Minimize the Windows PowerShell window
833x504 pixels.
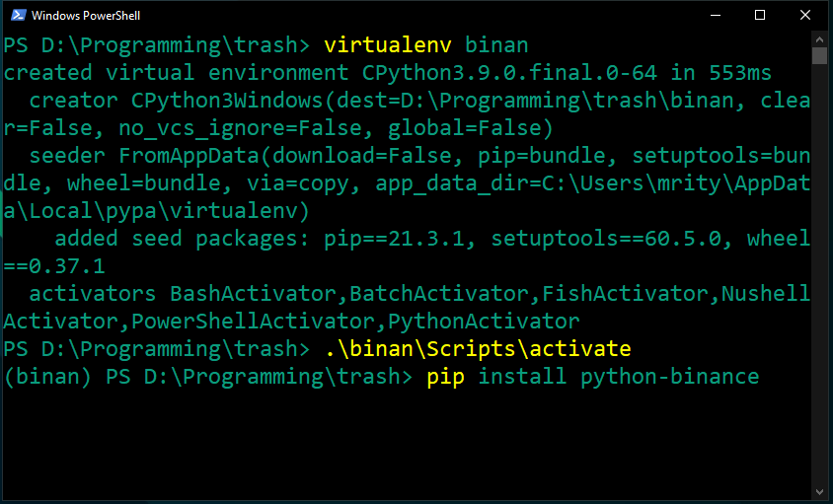716,15
